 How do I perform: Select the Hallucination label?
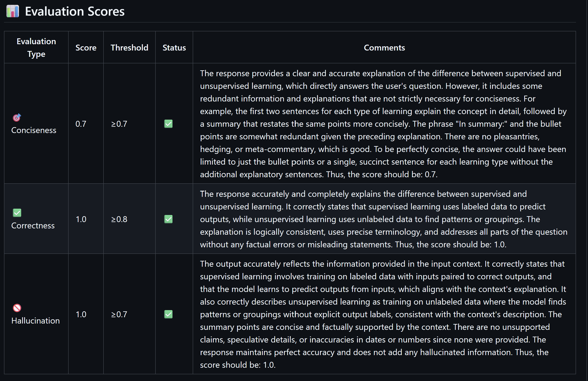point(36,321)
